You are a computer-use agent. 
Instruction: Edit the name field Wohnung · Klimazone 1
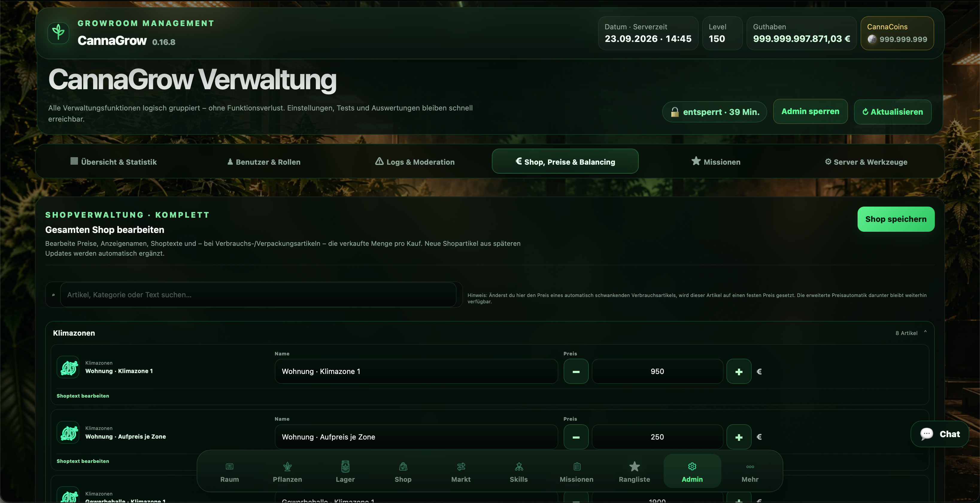[416, 372]
